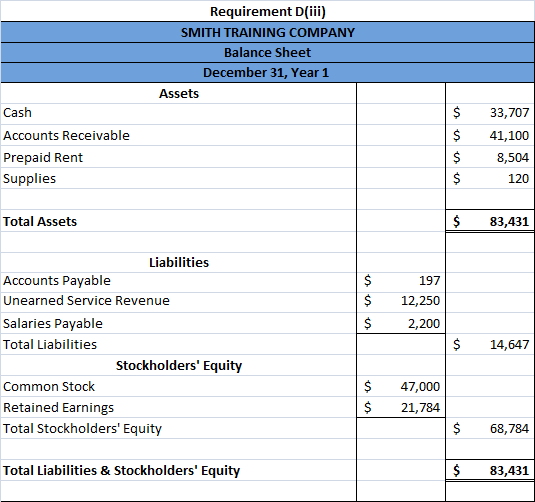
Task: Click the 'Retained Earnings' label
Action: click(x=58, y=408)
